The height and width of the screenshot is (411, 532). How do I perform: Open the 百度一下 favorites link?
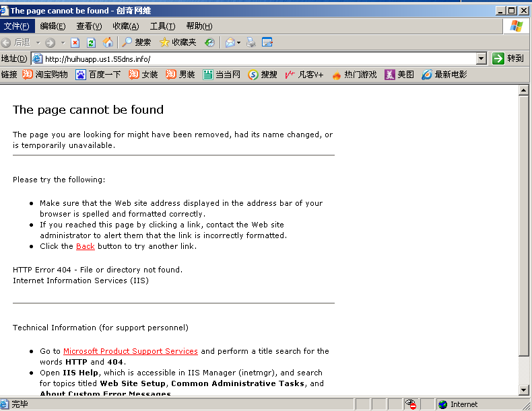98,75
